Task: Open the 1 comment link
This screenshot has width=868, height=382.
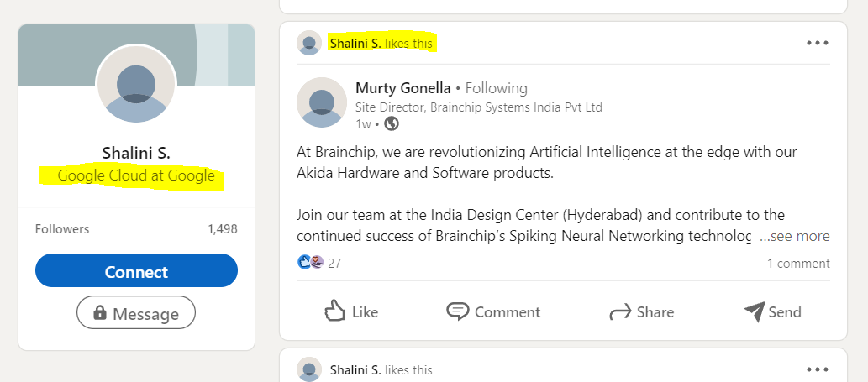Action: tap(798, 263)
